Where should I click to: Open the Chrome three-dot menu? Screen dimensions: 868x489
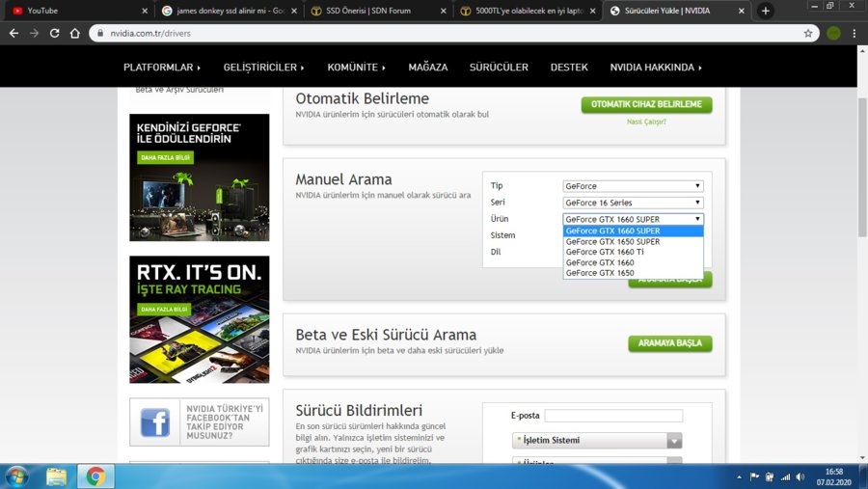[x=854, y=33]
